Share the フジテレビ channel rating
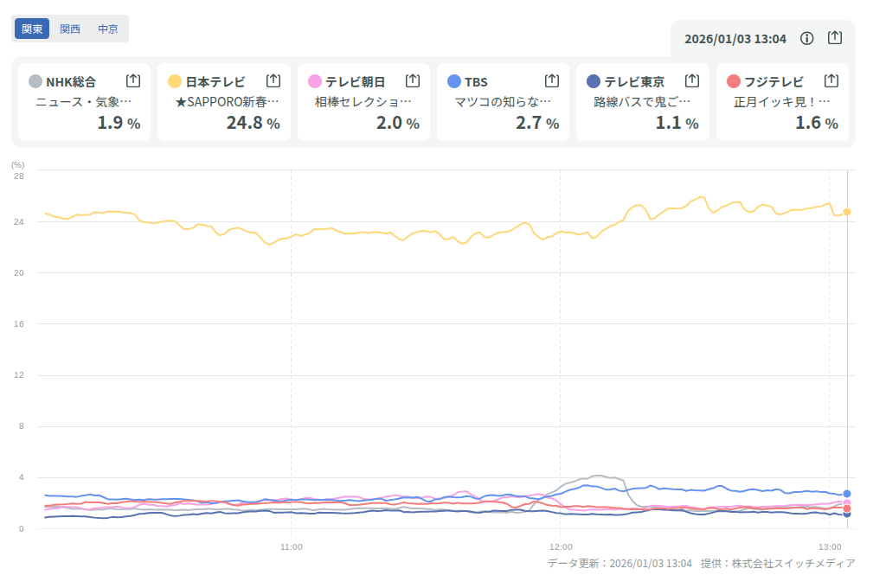The width and height of the screenshot is (873, 588). coord(831,80)
